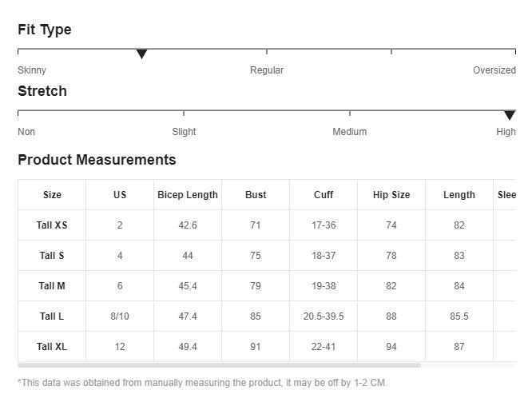Click the Medium label on Stretch scale
532x410 pixels.
point(350,132)
